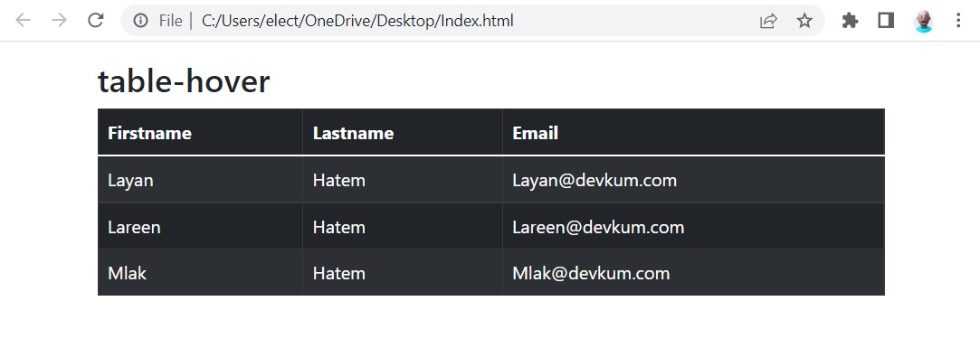Click the table-hover page heading

pyautogui.click(x=184, y=81)
